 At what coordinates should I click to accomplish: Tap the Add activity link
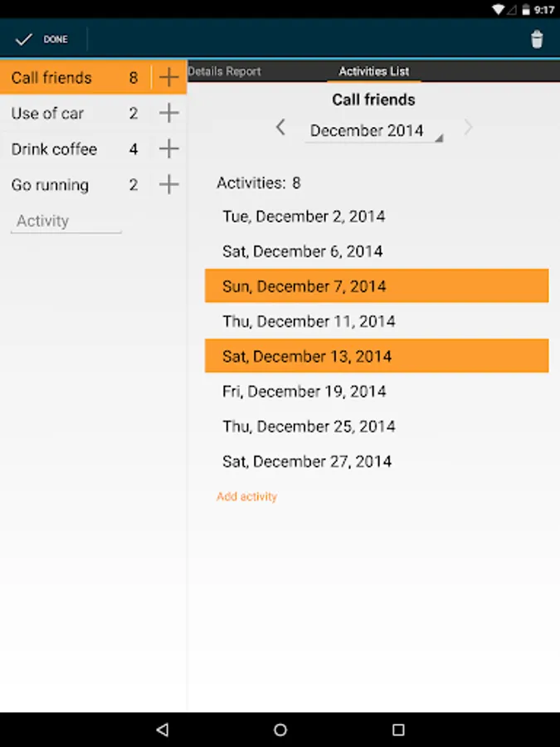tap(246, 496)
